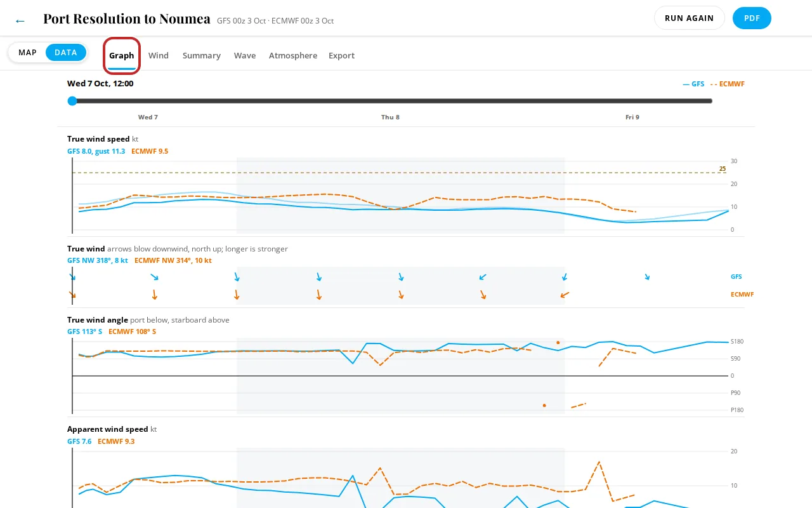Open the Wave tab
Viewport: 812px width, 508px height.
pyautogui.click(x=245, y=56)
